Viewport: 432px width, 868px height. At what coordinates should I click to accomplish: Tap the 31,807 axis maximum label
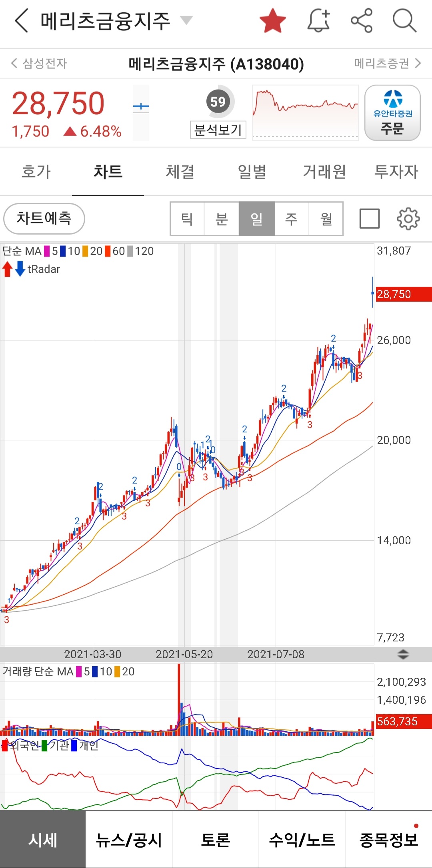(394, 251)
